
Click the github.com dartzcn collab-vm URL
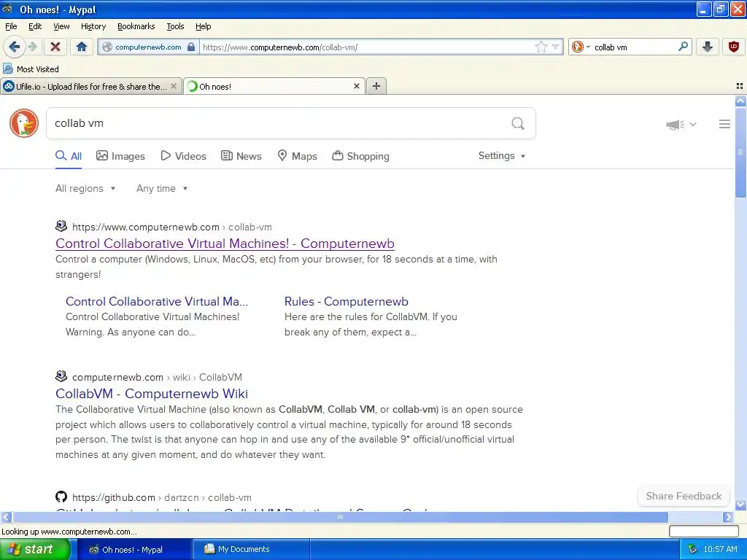[x=162, y=497]
